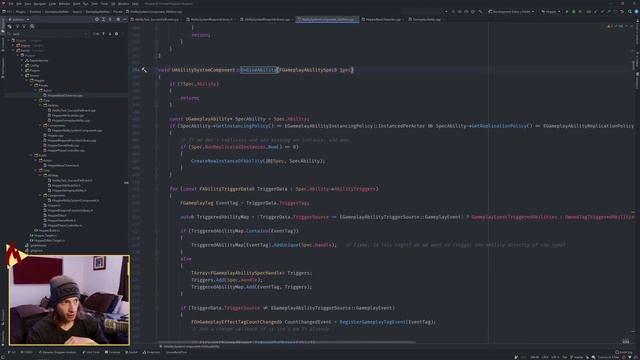The width and height of the screenshot is (640, 360).
Task: Click the Build hammer icon in toolbar
Action: pos(480,12)
